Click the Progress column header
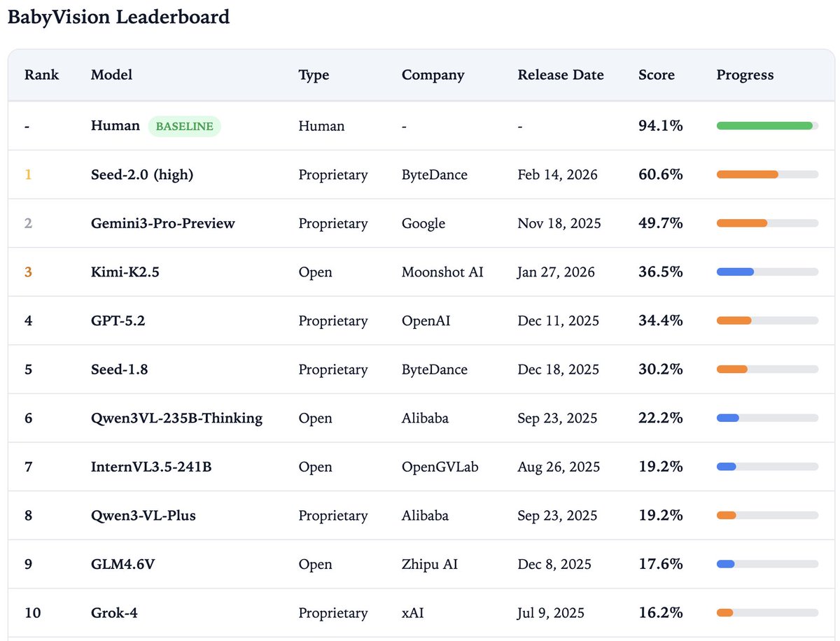840x641 pixels. tap(745, 75)
